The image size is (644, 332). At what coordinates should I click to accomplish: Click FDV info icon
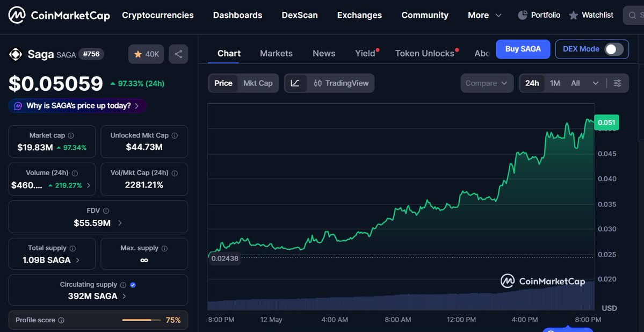coord(106,211)
